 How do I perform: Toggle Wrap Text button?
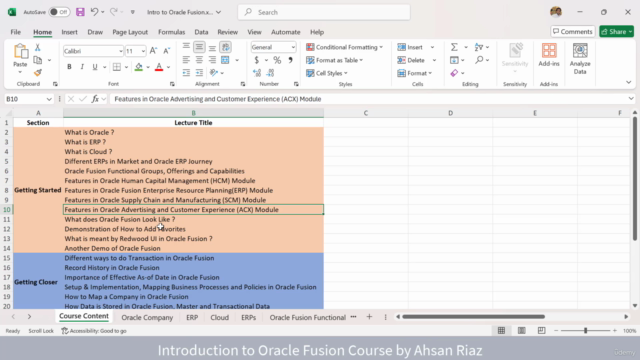pos(225,47)
